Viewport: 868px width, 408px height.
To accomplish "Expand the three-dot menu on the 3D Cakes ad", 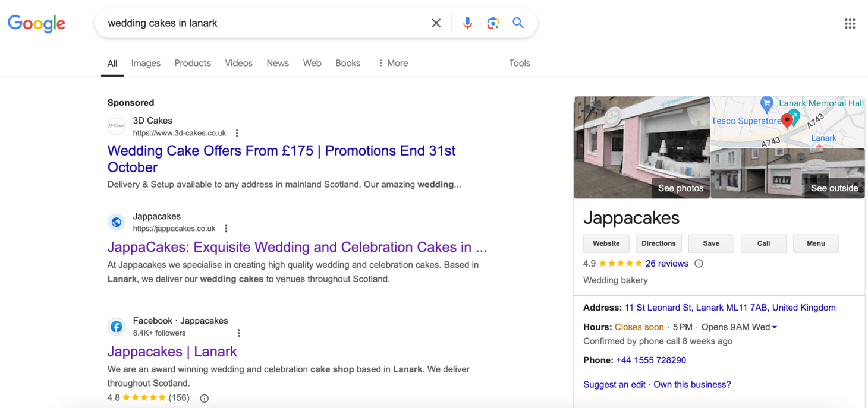I will (x=237, y=133).
